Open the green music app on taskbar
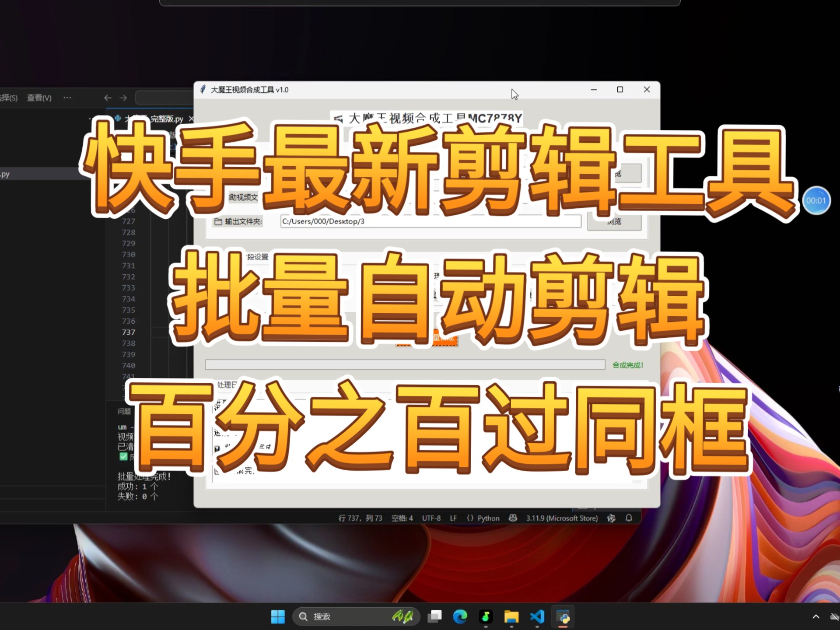The image size is (840, 630). pyautogui.click(x=486, y=616)
